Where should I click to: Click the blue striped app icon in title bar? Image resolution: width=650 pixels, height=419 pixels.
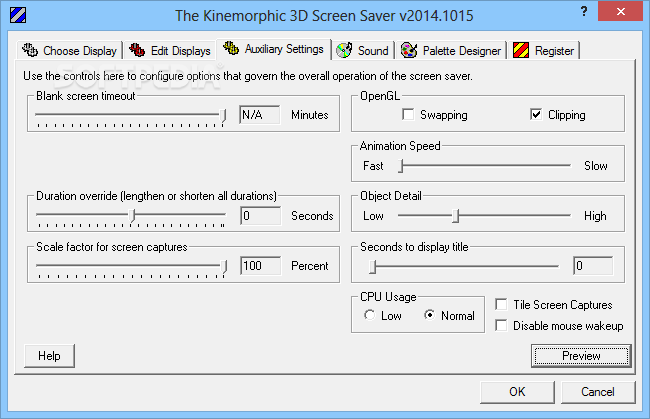click(18, 15)
